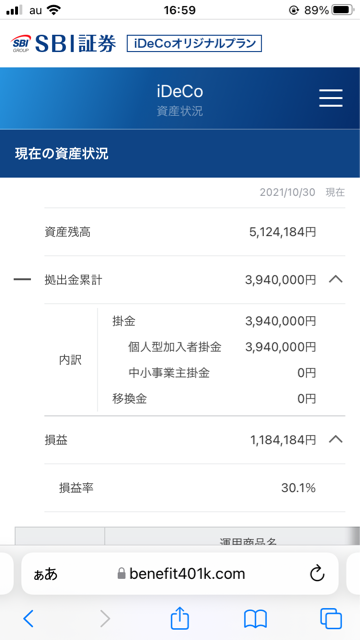
Task: Select the 資産残高 amount 5,124,184円
Action: [282, 232]
